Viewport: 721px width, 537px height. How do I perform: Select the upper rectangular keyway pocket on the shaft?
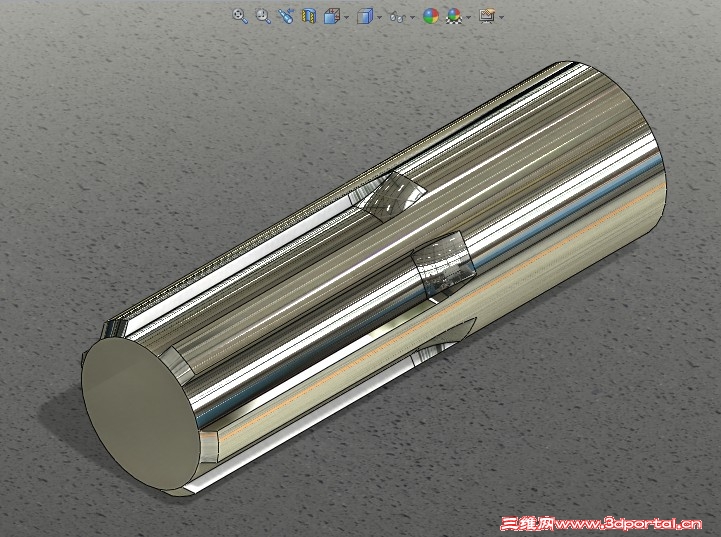pos(392,197)
